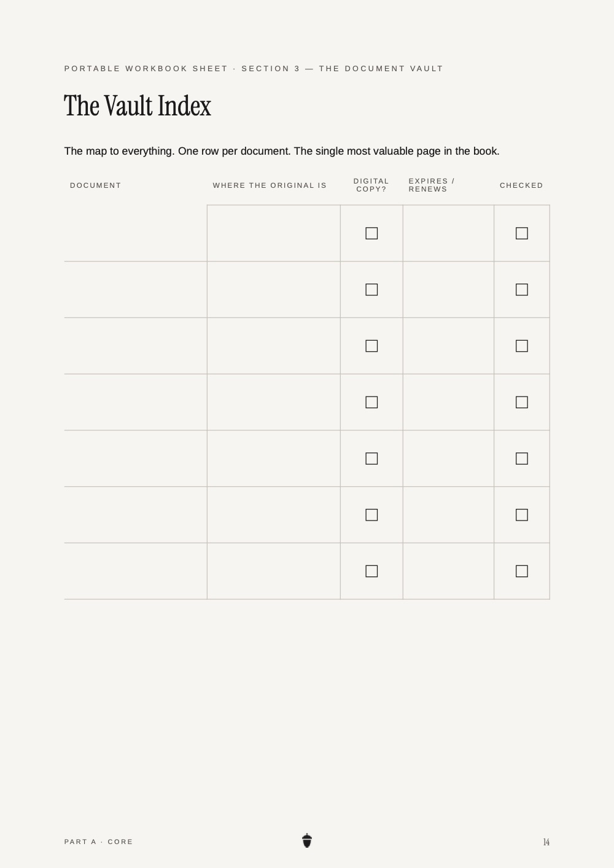Click the Part A · Core footer label
Image resolution: width=614 pixels, height=868 pixels.
[99, 842]
